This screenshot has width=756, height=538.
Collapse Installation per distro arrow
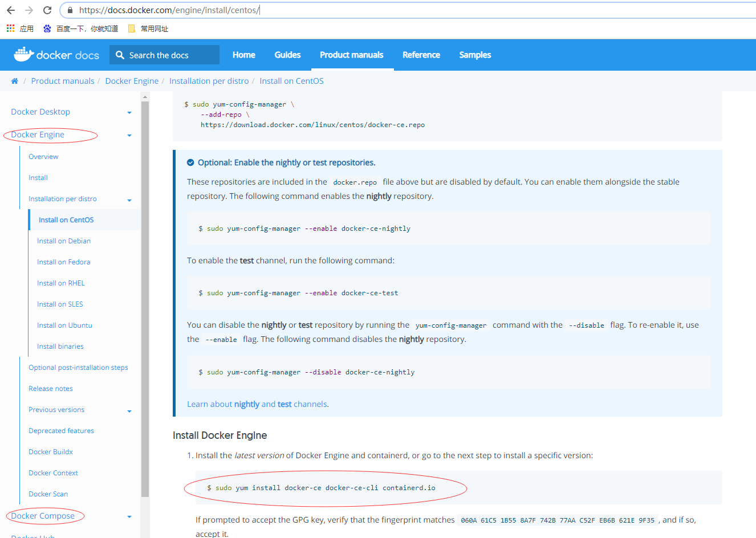coord(129,201)
